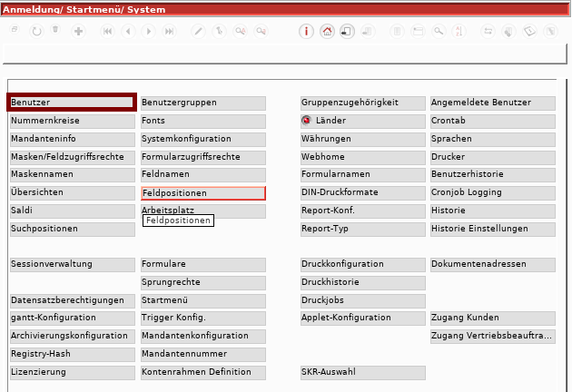Click the pencil edit icon
This screenshot has height=392, width=572.
point(198,32)
